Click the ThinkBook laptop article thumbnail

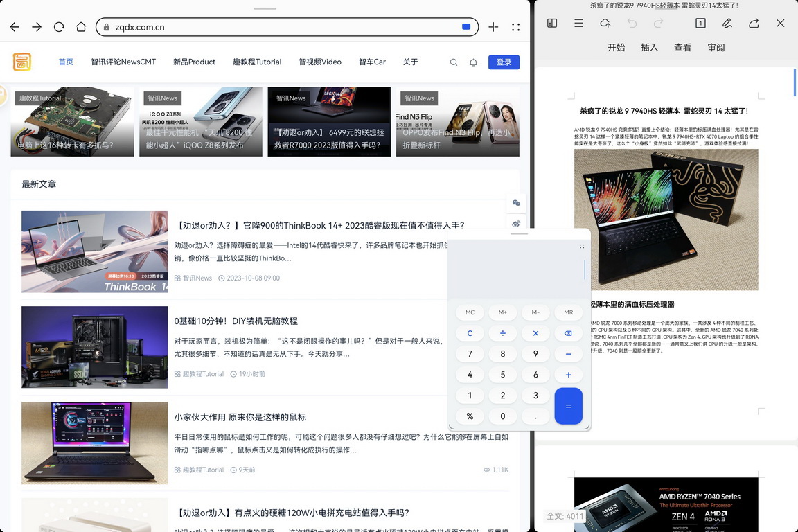[95, 251]
